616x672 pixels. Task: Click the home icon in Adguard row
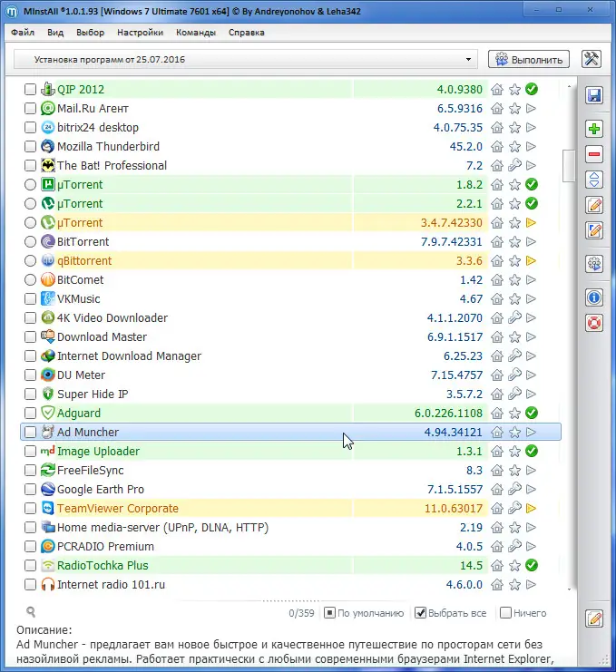pos(497,414)
